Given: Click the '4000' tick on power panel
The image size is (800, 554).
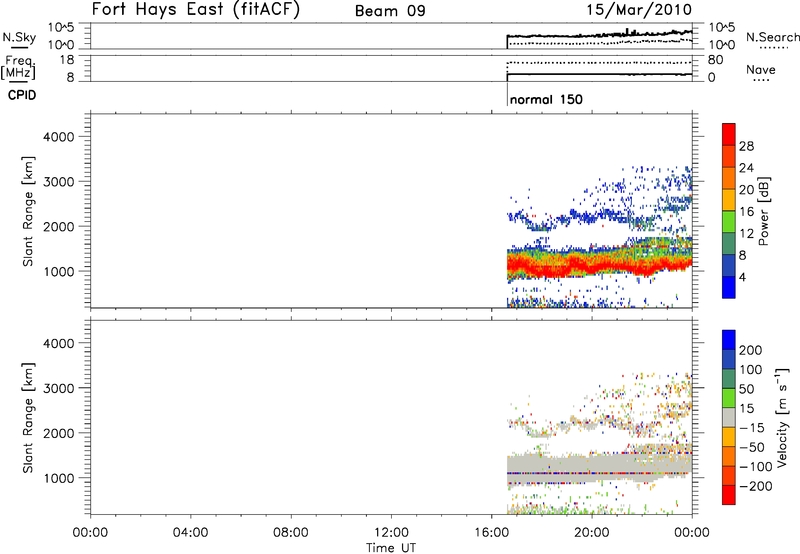Looking at the screenshot, I should coord(59,137).
